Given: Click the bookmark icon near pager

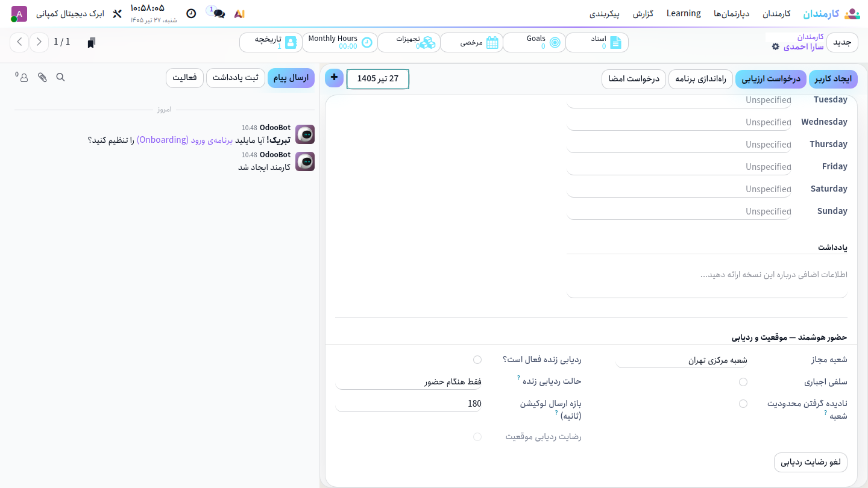Looking at the screenshot, I should (91, 42).
